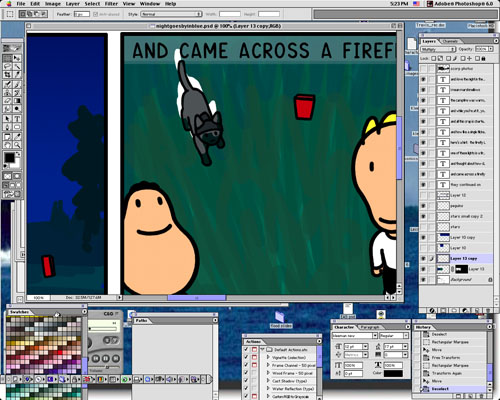Select the Rectangular Marquee tool in toolbox

point(7,58)
